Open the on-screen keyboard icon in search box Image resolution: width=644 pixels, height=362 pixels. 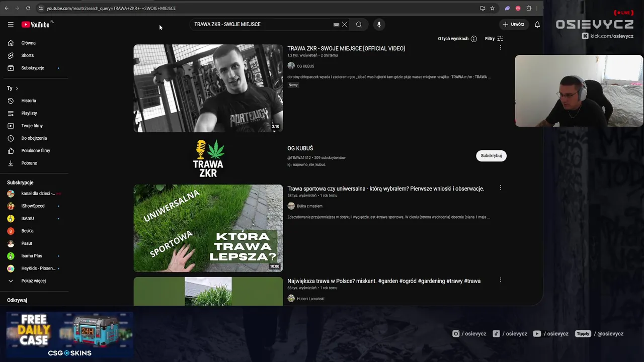point(336,24)
